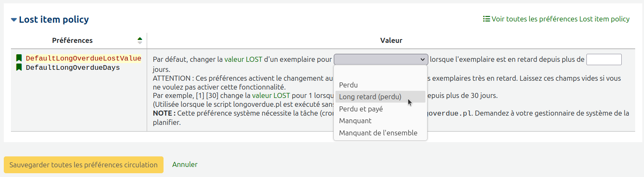This screenshot has height=177, width=644.
Task: Click the overdue days input field
Action: pos(604,60)
